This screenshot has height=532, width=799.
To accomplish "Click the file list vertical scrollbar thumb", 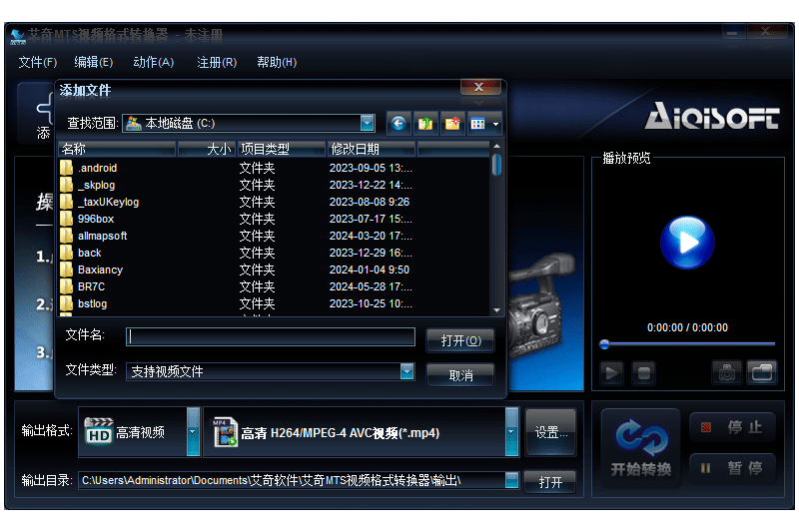I will click(496, 165).
